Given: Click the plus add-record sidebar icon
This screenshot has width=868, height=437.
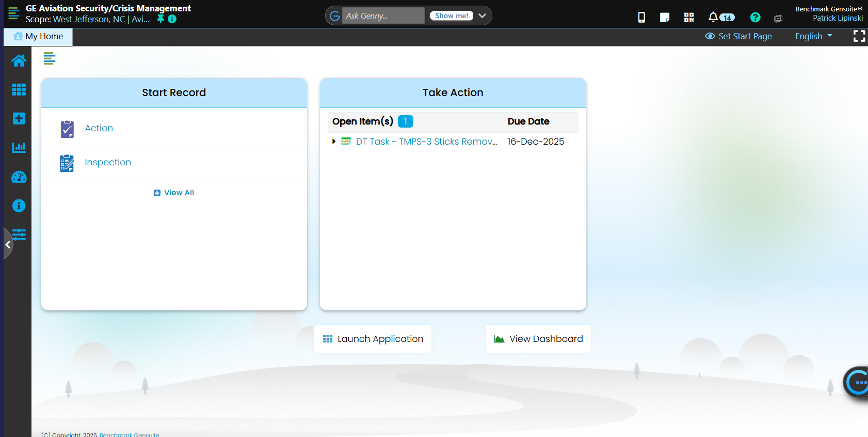Looking at the screenshot, I should point(19,119).
